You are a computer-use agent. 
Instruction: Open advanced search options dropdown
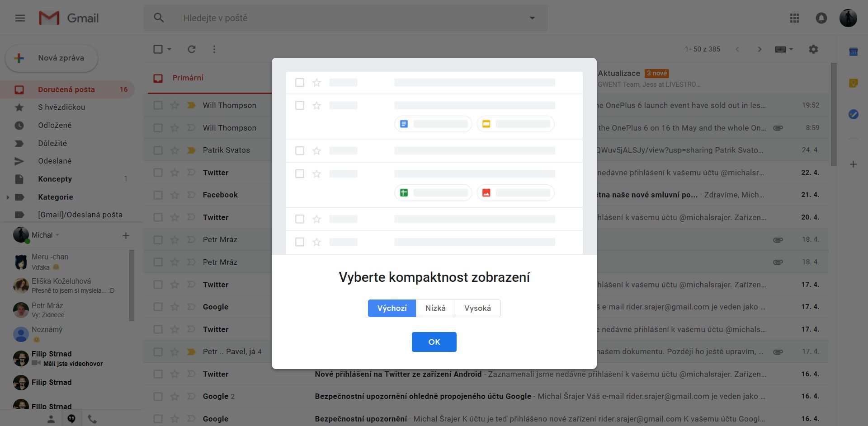click(532, 18)
